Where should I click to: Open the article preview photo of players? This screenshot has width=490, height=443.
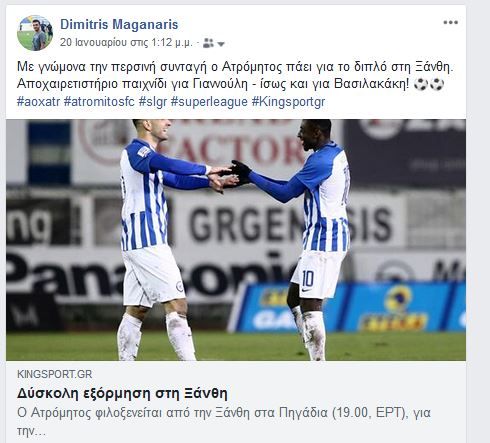point(236,240)
